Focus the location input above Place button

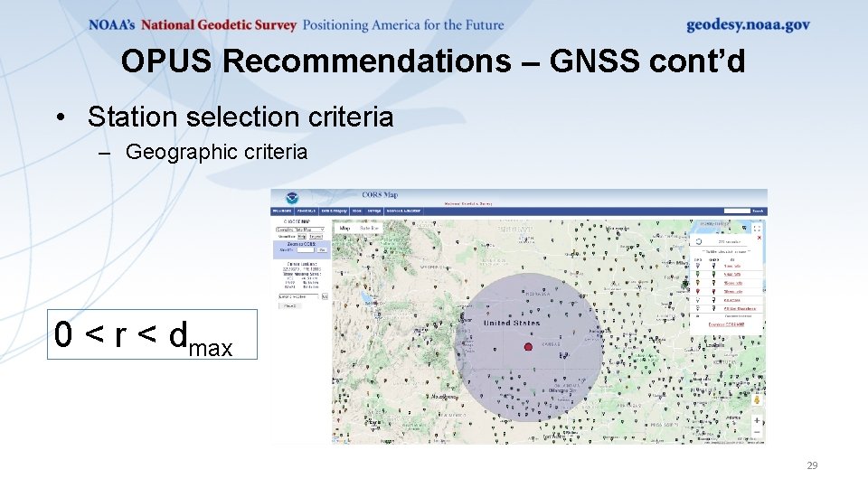[298, 296]
